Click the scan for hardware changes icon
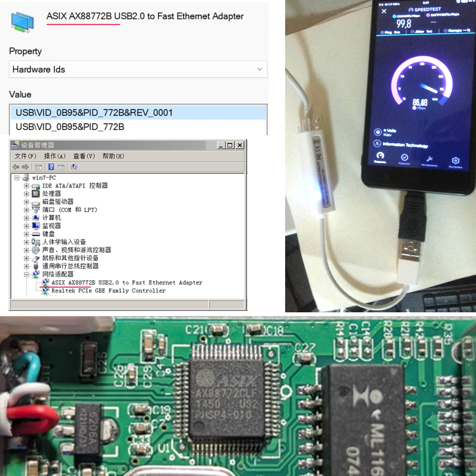 [74, 167]
